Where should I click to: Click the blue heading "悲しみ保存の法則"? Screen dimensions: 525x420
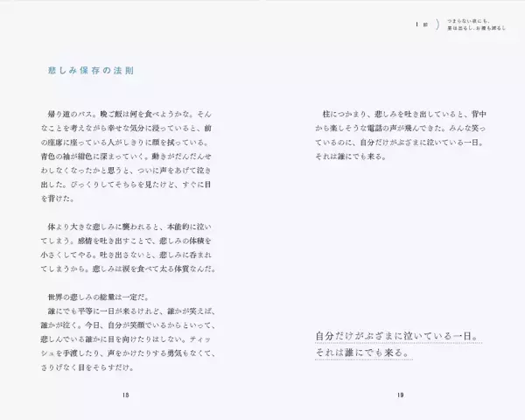[x=91, y=70]
